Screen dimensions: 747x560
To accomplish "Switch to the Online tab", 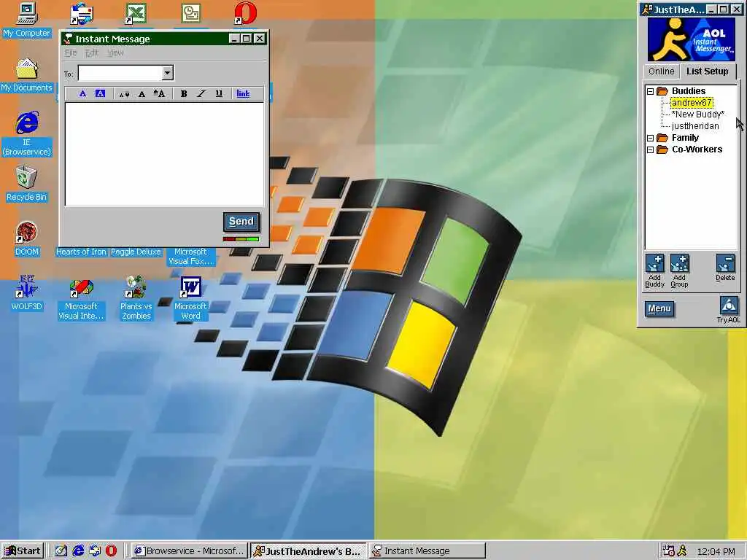I will (x=661, y=71).
